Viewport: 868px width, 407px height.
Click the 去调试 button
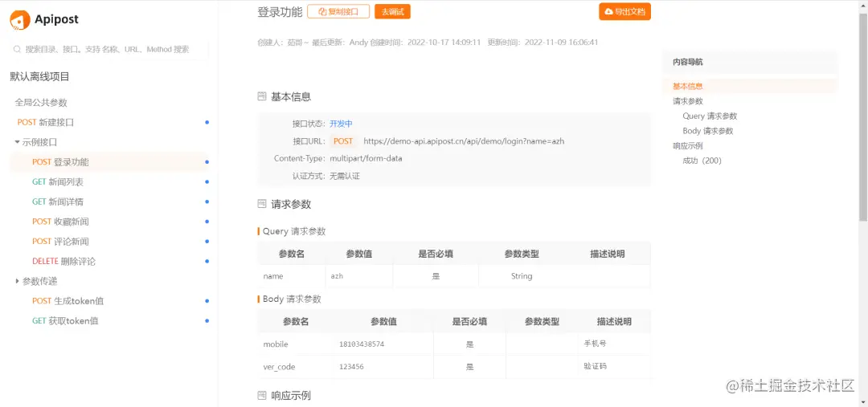[x=392, y=11]
